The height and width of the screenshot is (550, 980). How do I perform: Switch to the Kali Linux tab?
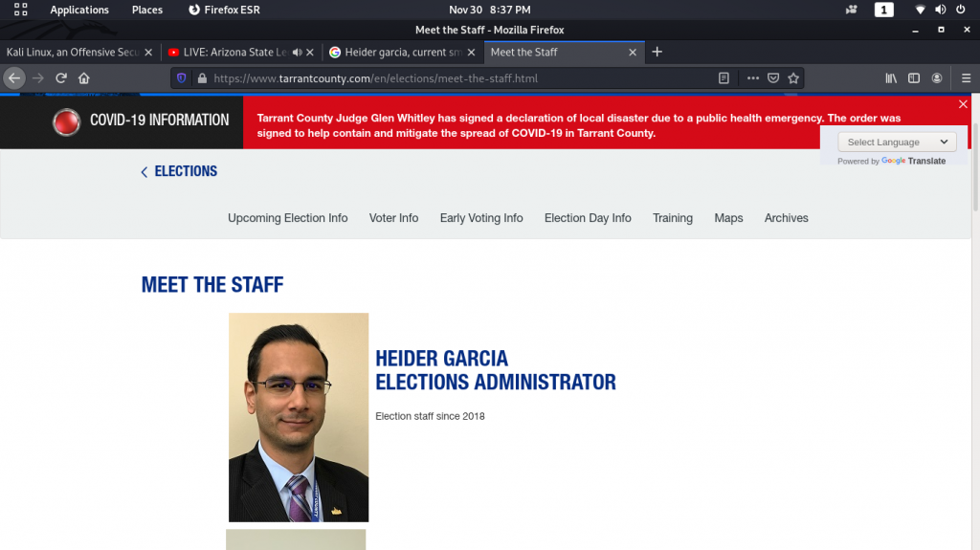point(73,53)
